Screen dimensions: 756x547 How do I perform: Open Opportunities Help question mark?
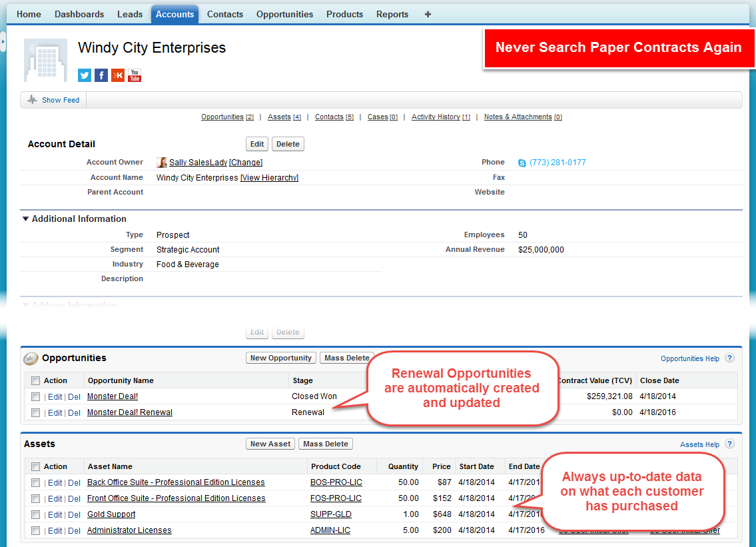pyautogui.click(x=729, y=358)
